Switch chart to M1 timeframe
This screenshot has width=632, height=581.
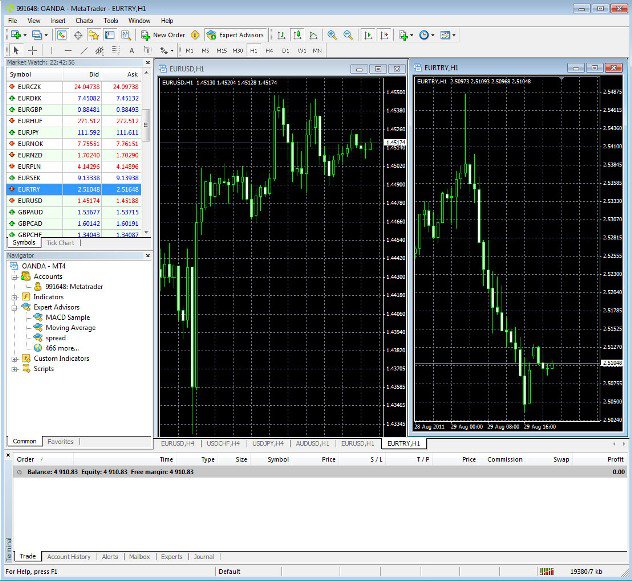pyautogui.click(x=189, y=50)
